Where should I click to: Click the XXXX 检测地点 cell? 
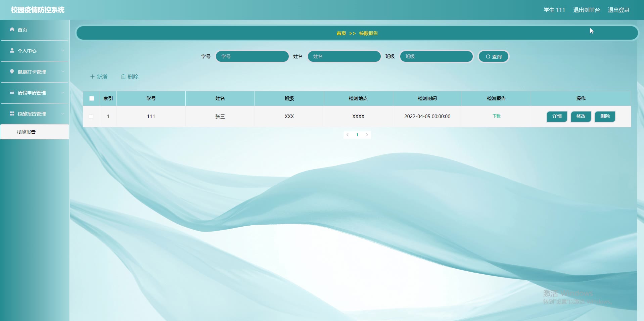coord(358,117)
